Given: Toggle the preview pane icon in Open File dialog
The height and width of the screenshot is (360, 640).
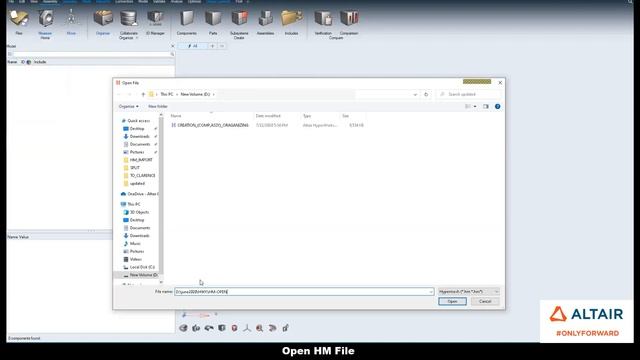Looking at the screenshot, I should [x=486, y=107].
